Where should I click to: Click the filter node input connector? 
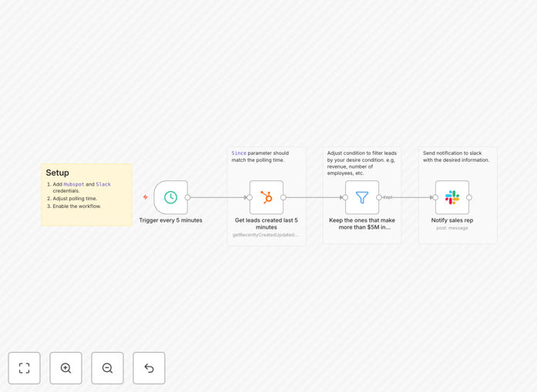(x=345, y=197)
